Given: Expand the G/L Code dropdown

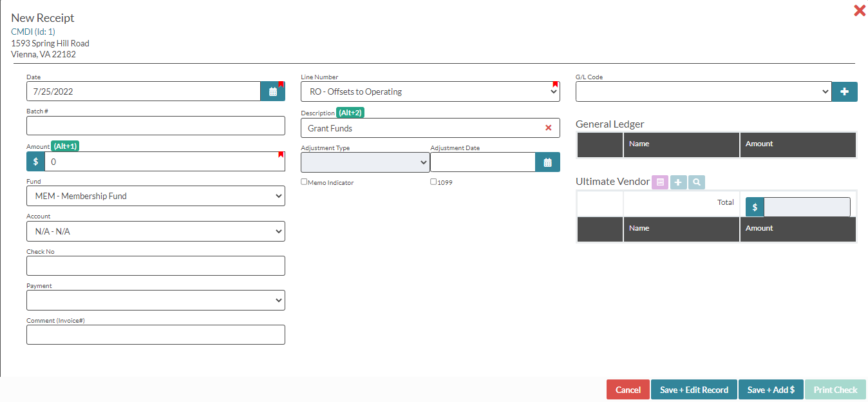Looking at the screenshot, I should 704,92.
